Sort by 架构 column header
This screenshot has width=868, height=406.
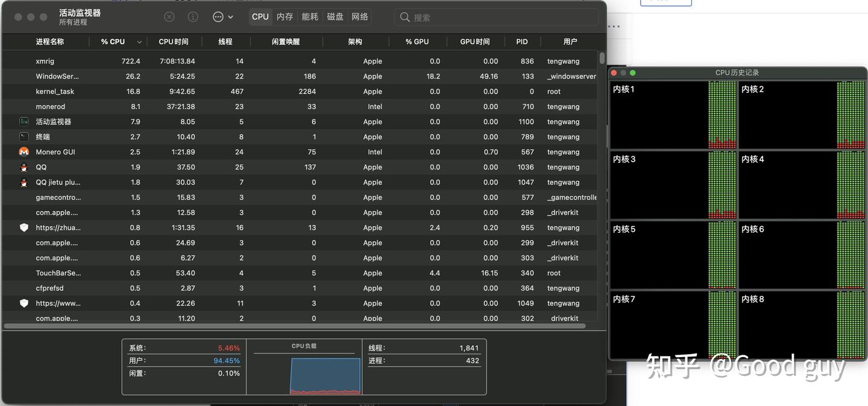pyautogui.click(x=355, y=42)
